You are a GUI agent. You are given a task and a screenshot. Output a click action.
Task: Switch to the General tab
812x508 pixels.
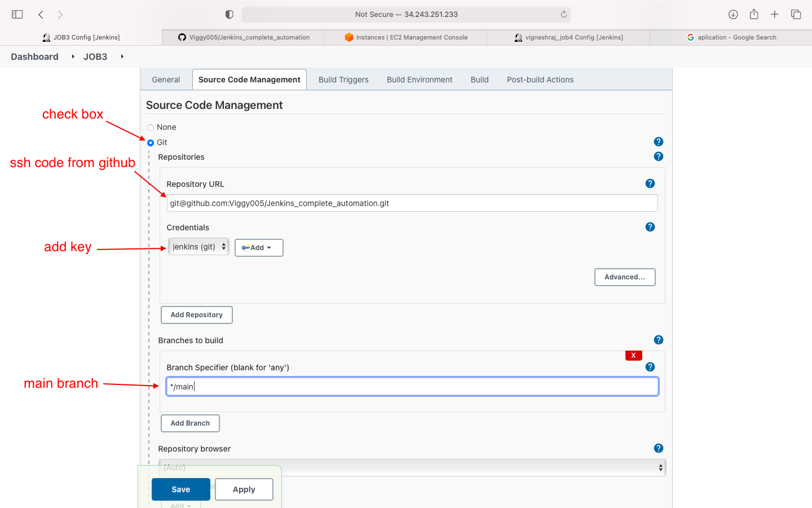(x=166, y=80)
